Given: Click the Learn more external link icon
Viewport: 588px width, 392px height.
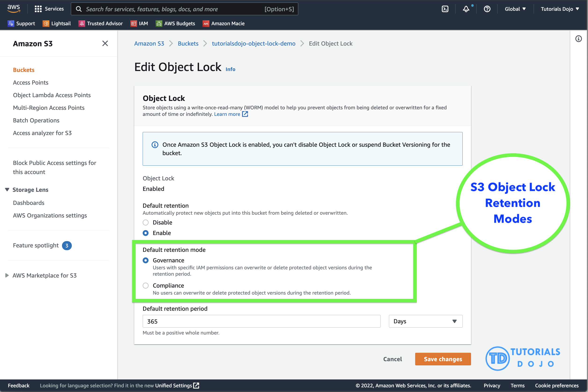Looking at the screenshot, I should pos(245,114).
